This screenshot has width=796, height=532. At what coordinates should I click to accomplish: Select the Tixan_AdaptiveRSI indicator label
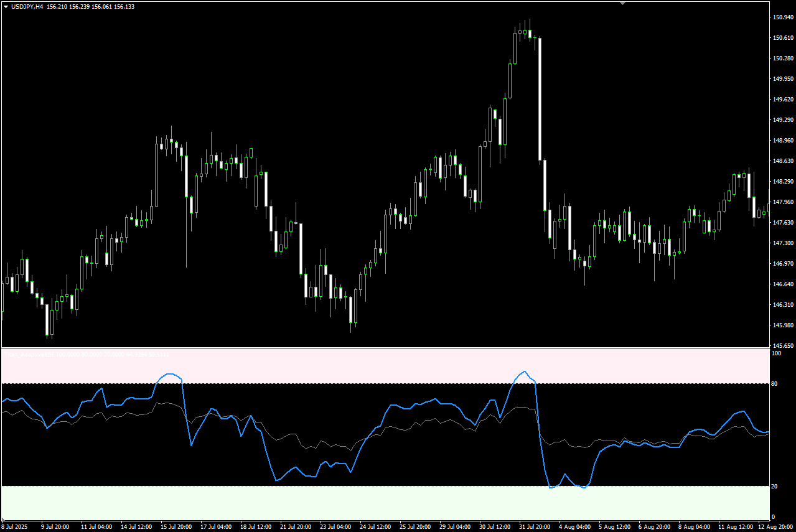pos(28,353)
